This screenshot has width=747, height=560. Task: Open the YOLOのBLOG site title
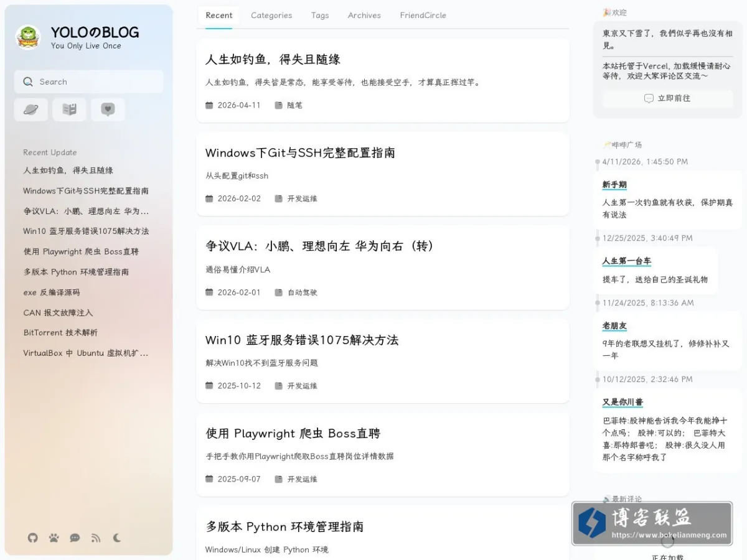pyautogui.click(x=95, y=32)
